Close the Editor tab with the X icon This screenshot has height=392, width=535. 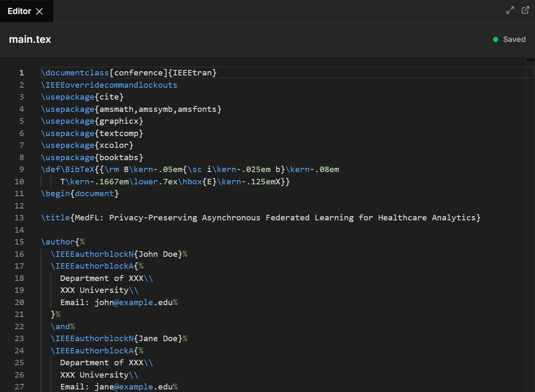[x=39, y=11]
